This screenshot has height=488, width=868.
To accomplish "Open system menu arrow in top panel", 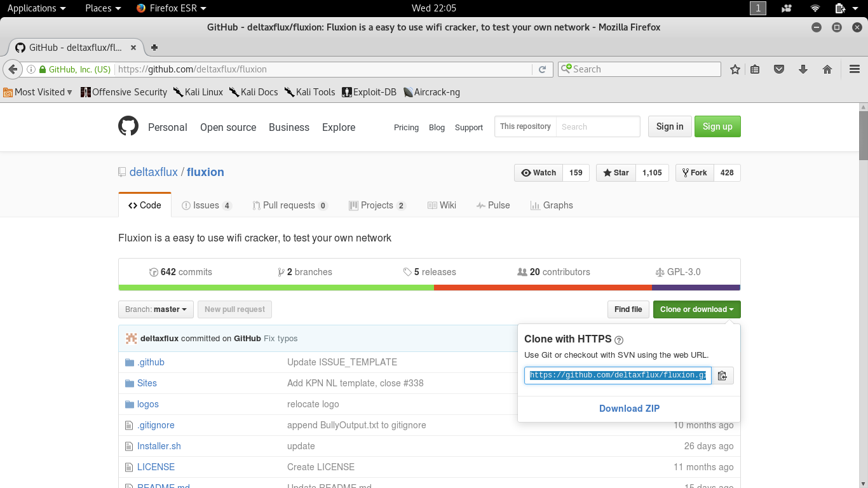I will pyautogui.click(x=857, y=8).
